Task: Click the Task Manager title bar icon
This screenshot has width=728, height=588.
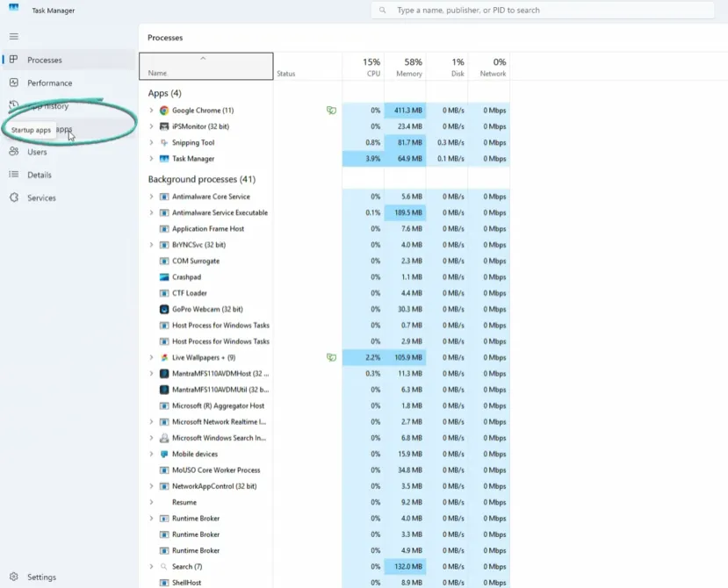Action: (14, 7)
